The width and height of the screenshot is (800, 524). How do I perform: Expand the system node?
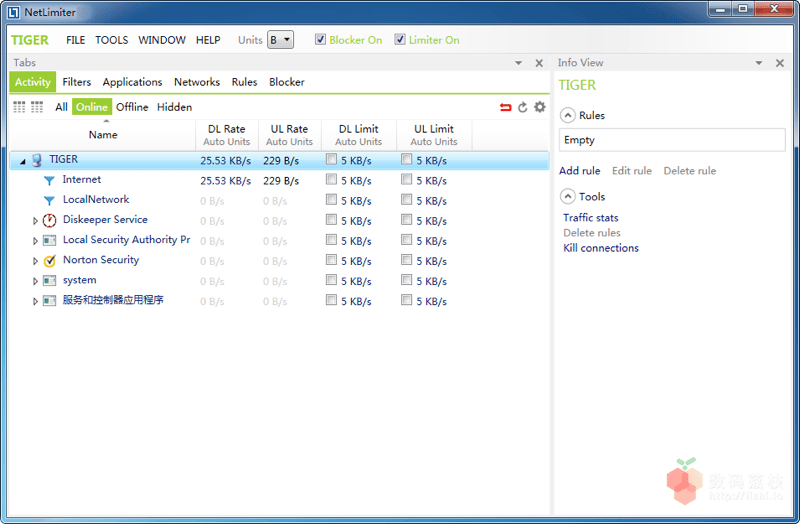coord(35,281)
